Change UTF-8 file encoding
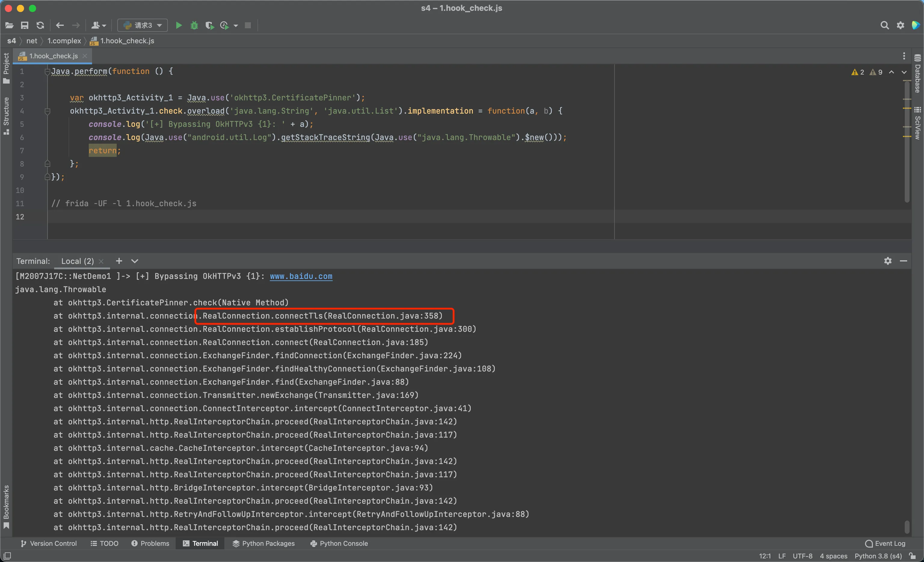The height and width of the screenshot is (562, 924). 802,556
